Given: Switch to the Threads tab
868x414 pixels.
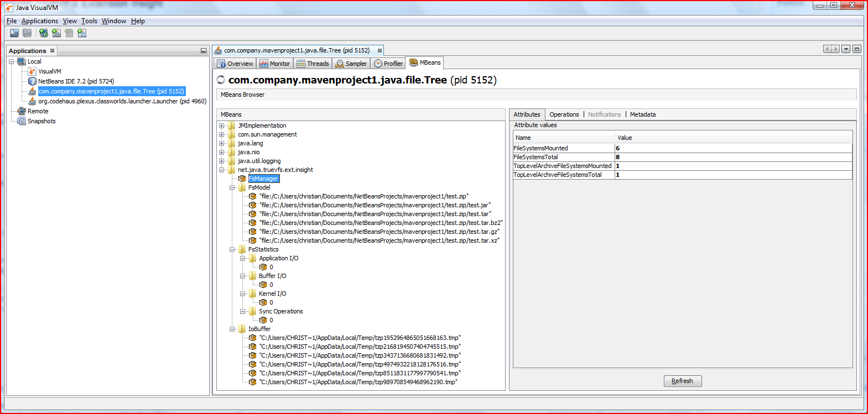Looking at the screenshot, I should pos(313,64).
